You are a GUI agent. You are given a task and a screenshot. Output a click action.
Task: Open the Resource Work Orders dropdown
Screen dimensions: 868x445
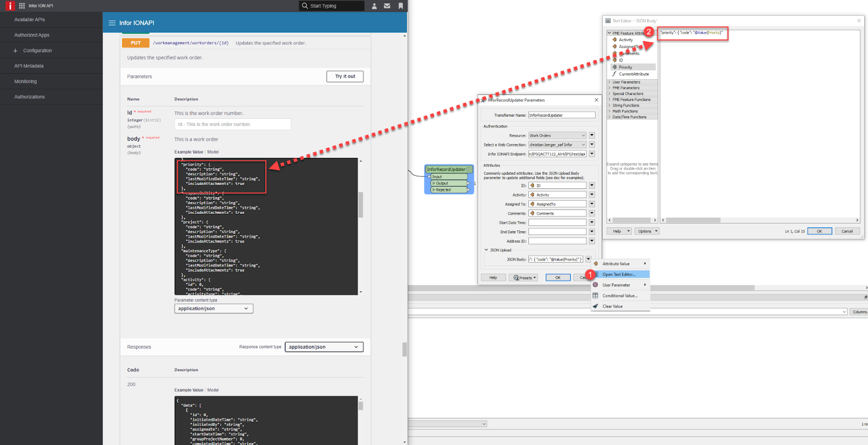tap(557, 136)
